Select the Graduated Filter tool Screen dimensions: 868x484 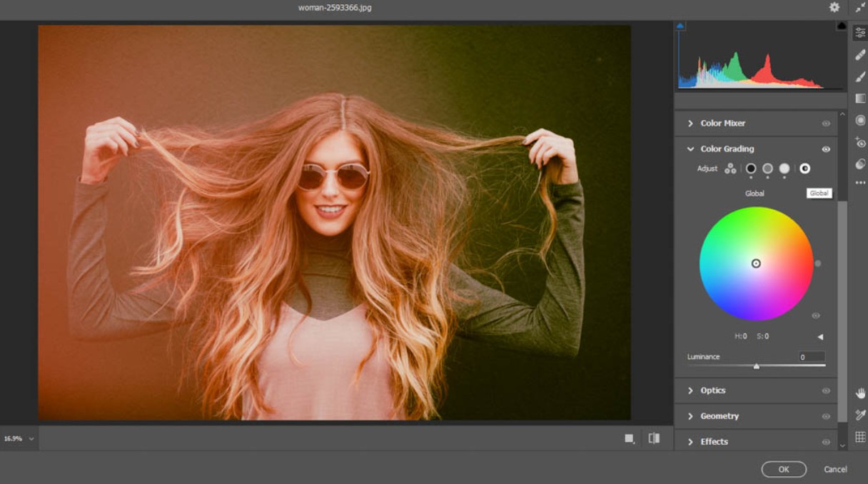click(860, 99)
